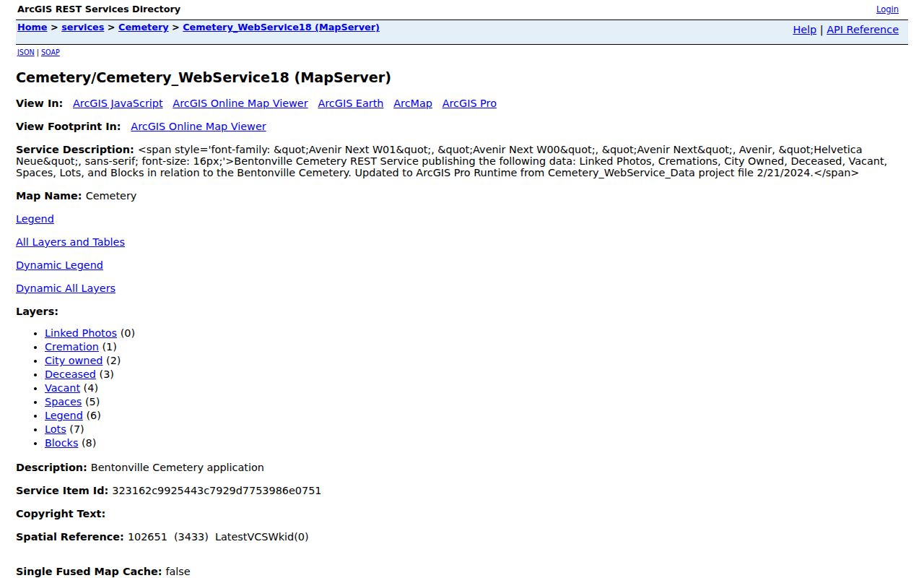The height and width of the screenshot is (578, 924).
Task: Click the ArcGIS REST Services Directory title
Action: tap(99, 9)
